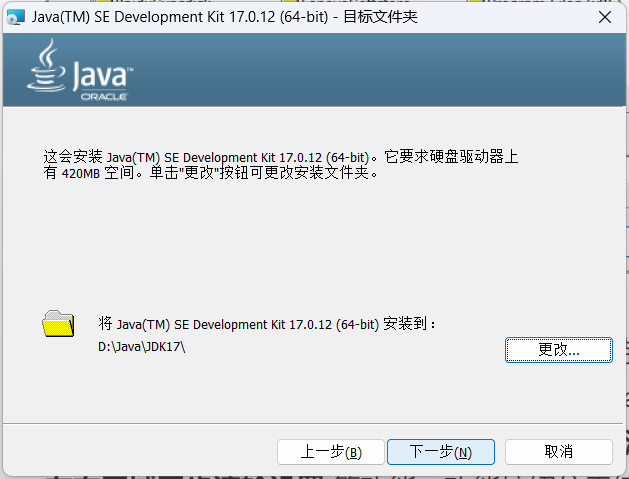Click the 更改... button to change install folder

pyautogui.click(x=558, y=350)
